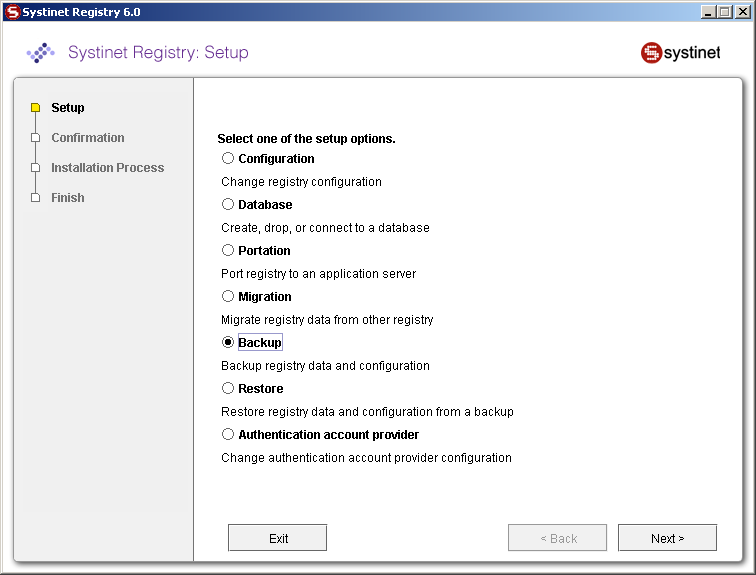Close the Systinet Registry 6.0 window
Image resolution: width=756 pixels, height=575 pixels.
[x=743, y=12]
